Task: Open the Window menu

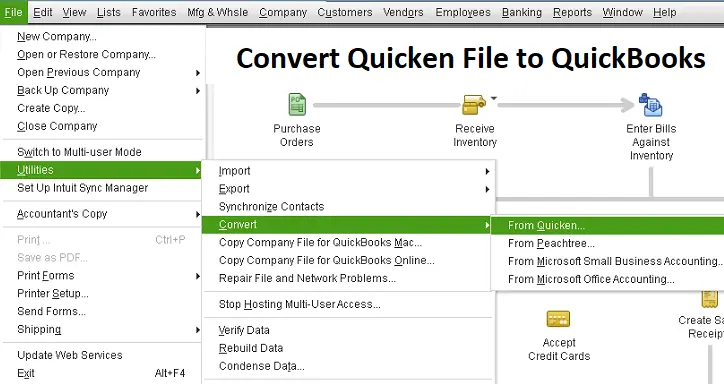Action: click(622, 12)
